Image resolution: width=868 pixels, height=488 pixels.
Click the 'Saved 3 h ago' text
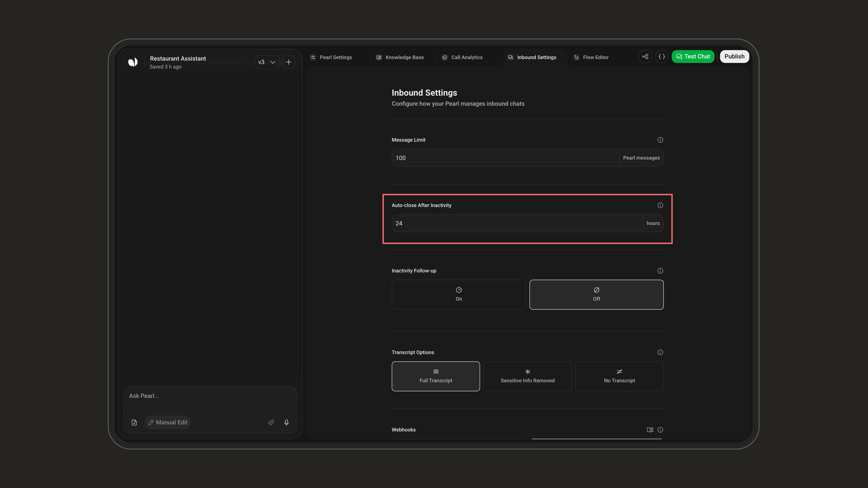tap(165, 67)
